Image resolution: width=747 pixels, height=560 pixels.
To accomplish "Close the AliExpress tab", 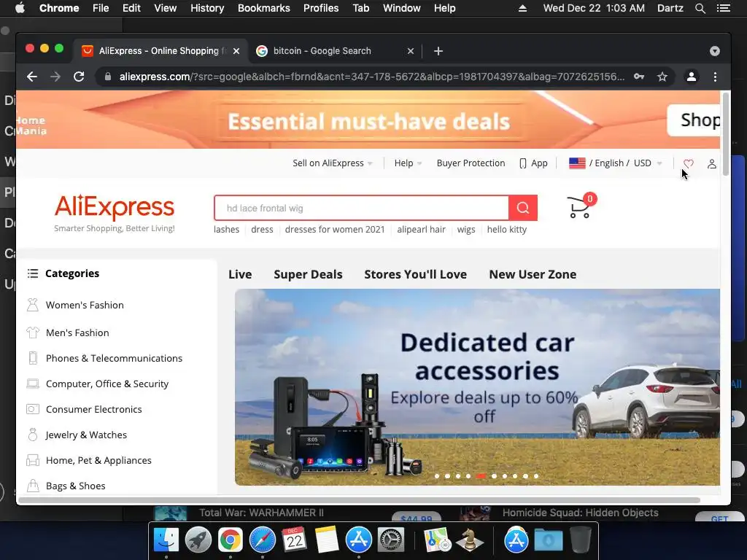I will [x=236, y=51].
